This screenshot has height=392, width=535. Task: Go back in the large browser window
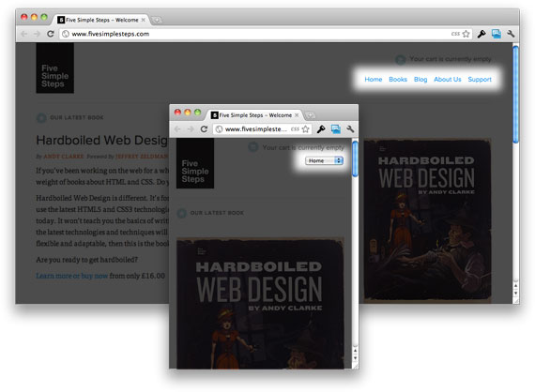pos(23,34)
